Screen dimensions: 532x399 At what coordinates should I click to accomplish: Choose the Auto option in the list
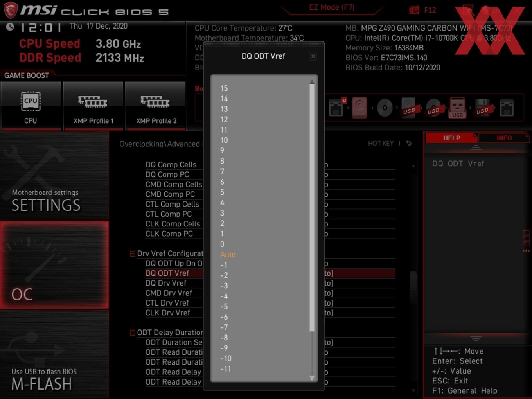(x=228, y=255)
